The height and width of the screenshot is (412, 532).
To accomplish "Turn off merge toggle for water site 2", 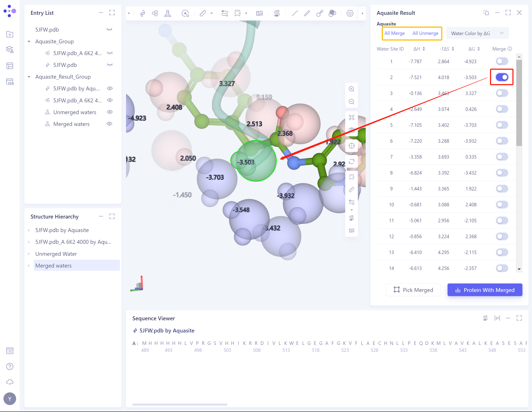I will click(502, 77).
